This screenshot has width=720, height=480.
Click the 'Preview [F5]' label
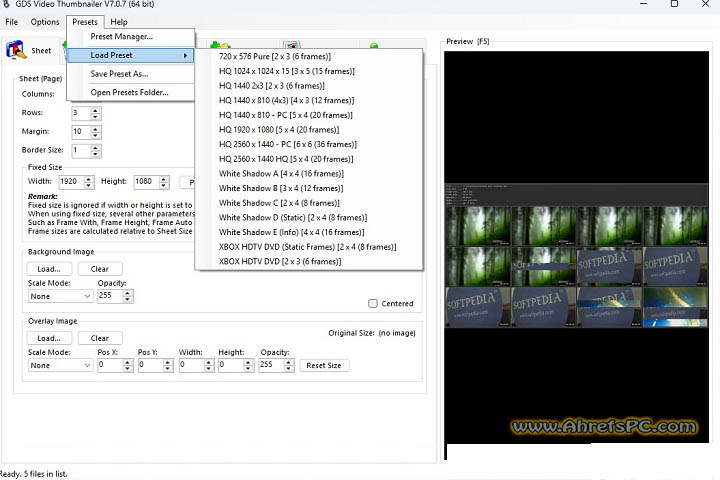[467, 41]
